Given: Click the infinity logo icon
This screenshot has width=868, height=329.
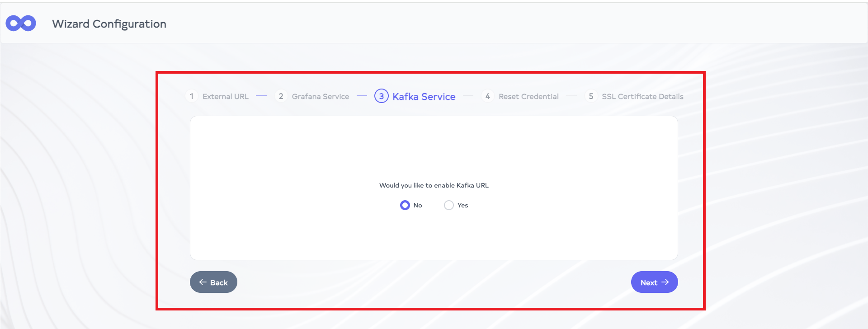Looking at the screenshot, I should point(21,23).
